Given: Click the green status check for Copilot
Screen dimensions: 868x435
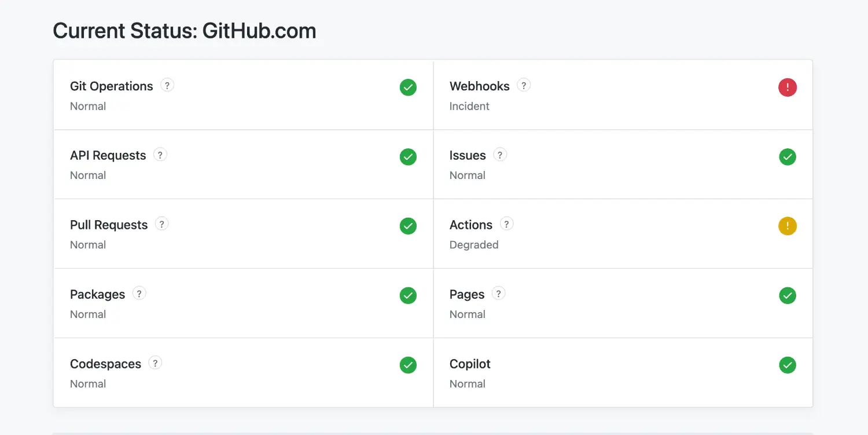Looking at the screenshot, I should (787, 365).
